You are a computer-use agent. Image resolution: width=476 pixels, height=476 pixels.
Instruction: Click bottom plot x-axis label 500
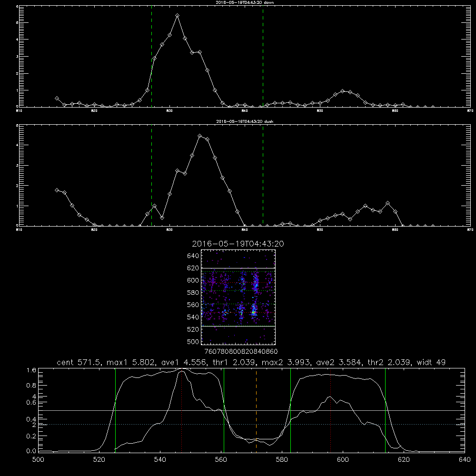38,460
